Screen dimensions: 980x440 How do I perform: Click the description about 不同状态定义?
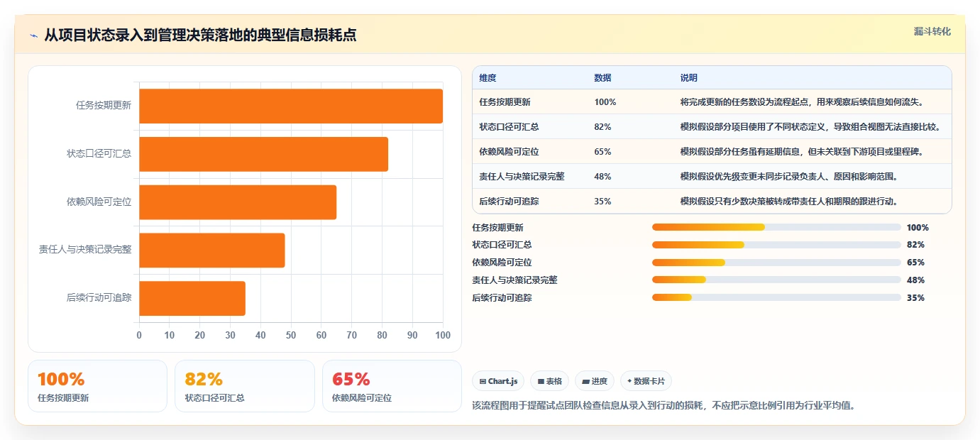point(810,127)
